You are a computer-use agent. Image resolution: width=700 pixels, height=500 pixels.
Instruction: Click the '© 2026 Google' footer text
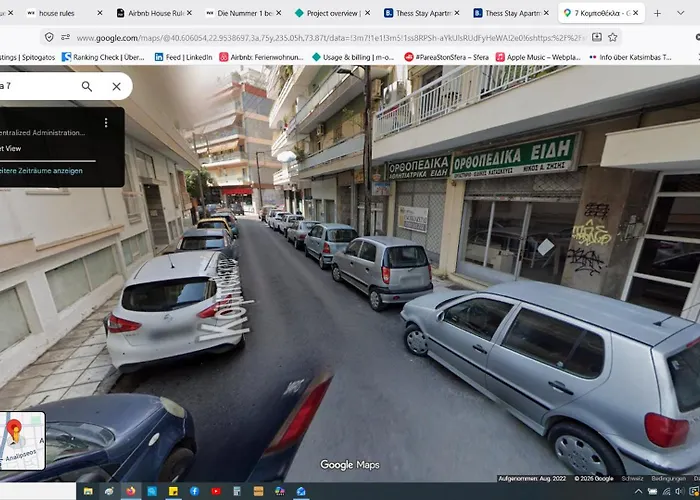(x=594, y=479)
